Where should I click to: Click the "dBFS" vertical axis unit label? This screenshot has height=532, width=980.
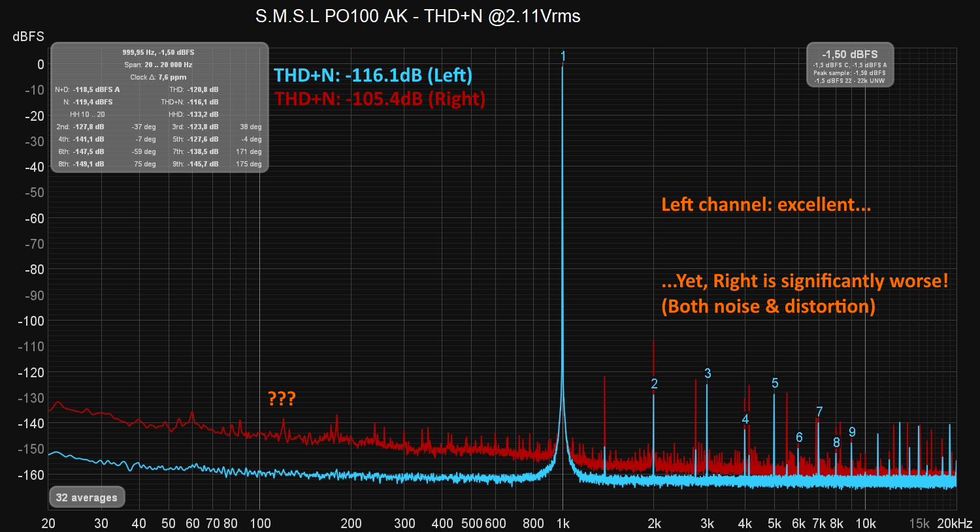pos(28,37)
